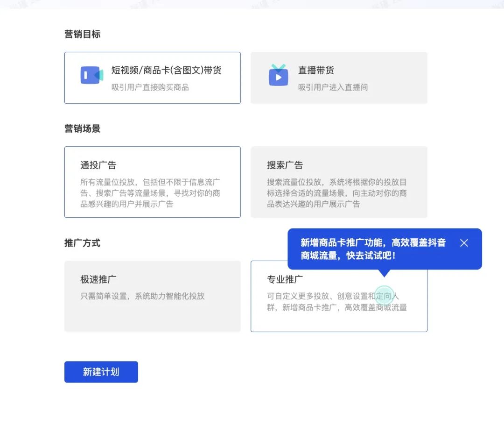Image resolution: width=504 pixels, height=433 pixels.
Task: Click the 吸引用户直接购买商品 description text
Action: click(150, 87)
